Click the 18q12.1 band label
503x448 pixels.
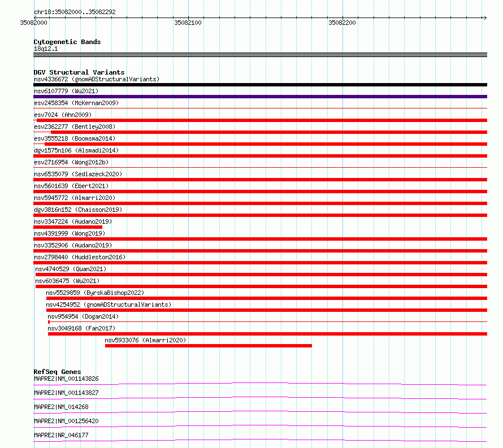[46, 49]
